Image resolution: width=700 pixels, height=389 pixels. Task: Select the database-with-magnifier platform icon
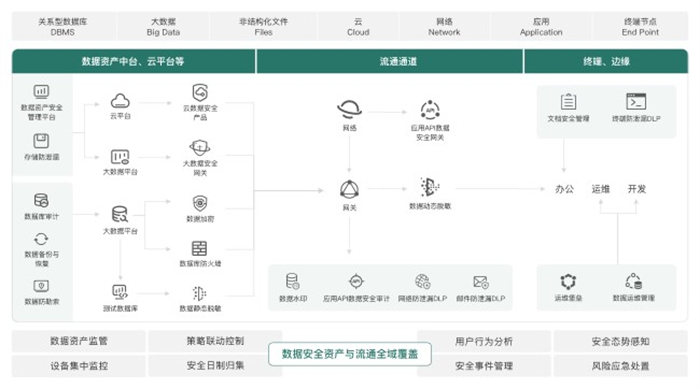click(x=120, y=214)
